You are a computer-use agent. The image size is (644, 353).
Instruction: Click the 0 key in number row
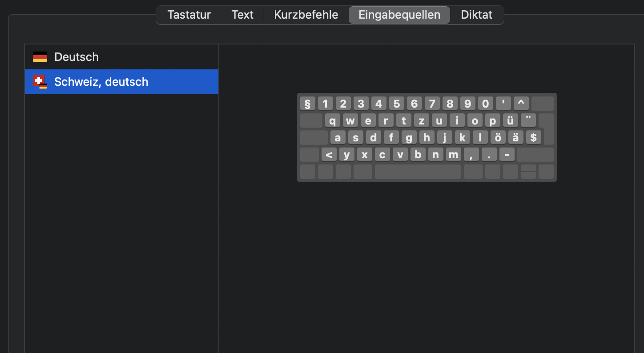tap(485, 104)
